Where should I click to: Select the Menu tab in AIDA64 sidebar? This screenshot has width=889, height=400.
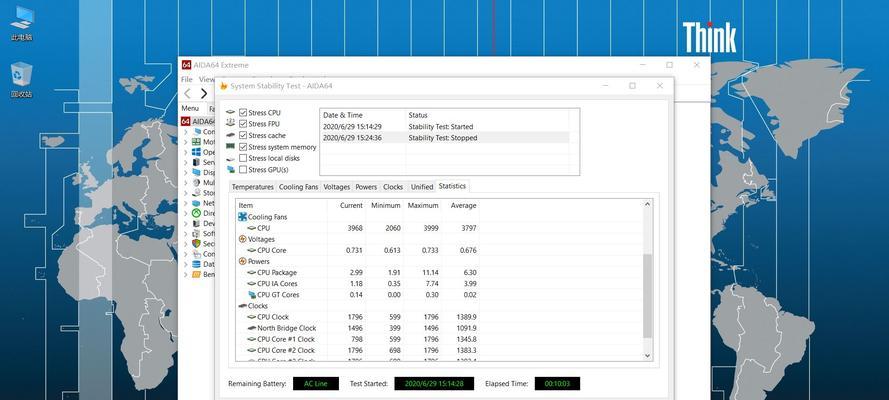coord(190,108)
